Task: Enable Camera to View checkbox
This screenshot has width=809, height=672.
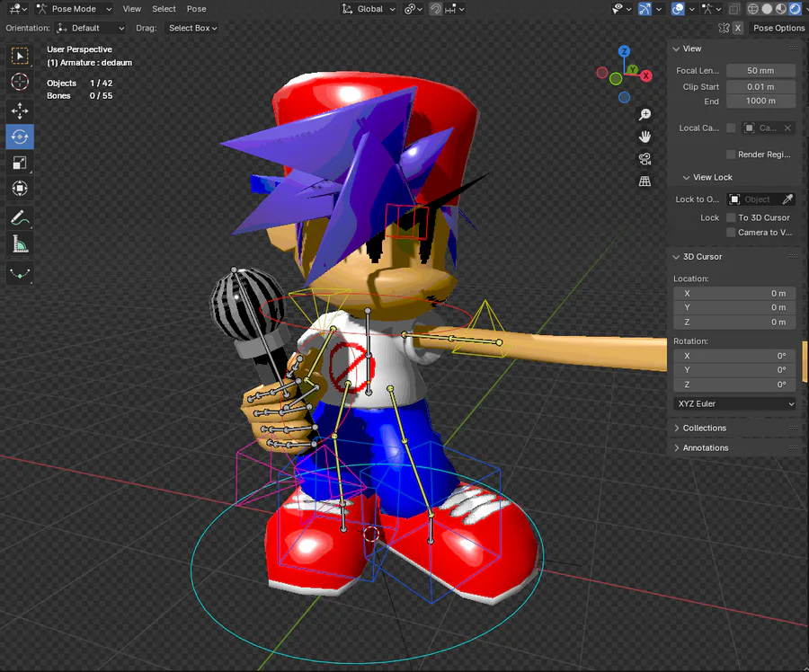Action: tap(731, 232)
